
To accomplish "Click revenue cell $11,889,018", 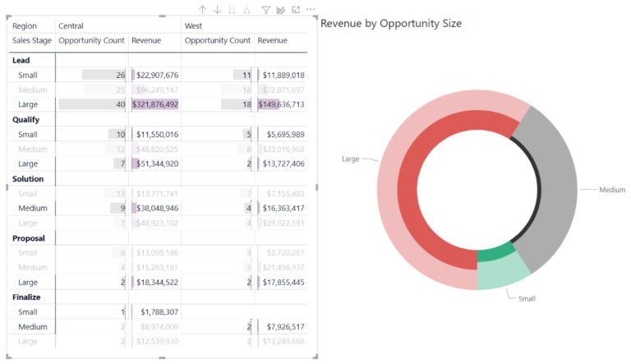I will tap(283, 75).
